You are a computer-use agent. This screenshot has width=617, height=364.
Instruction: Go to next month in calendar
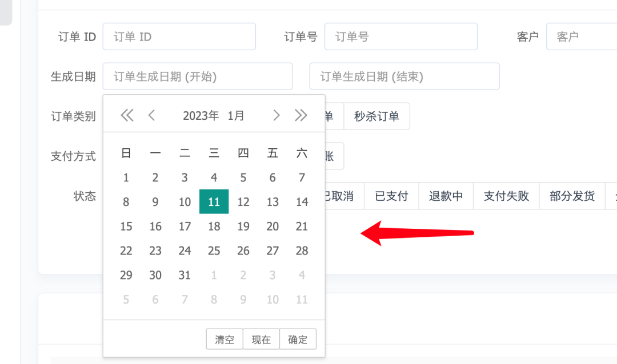pos(277,116)
